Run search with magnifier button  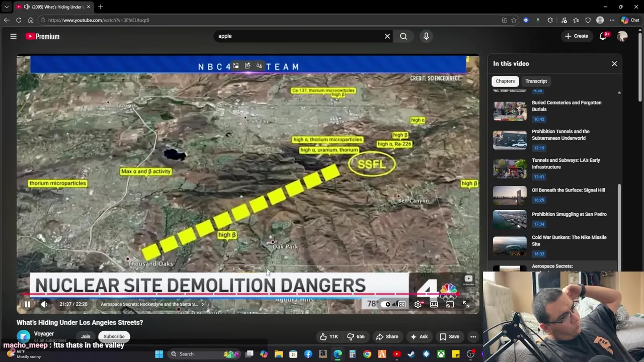coord(404,36)
